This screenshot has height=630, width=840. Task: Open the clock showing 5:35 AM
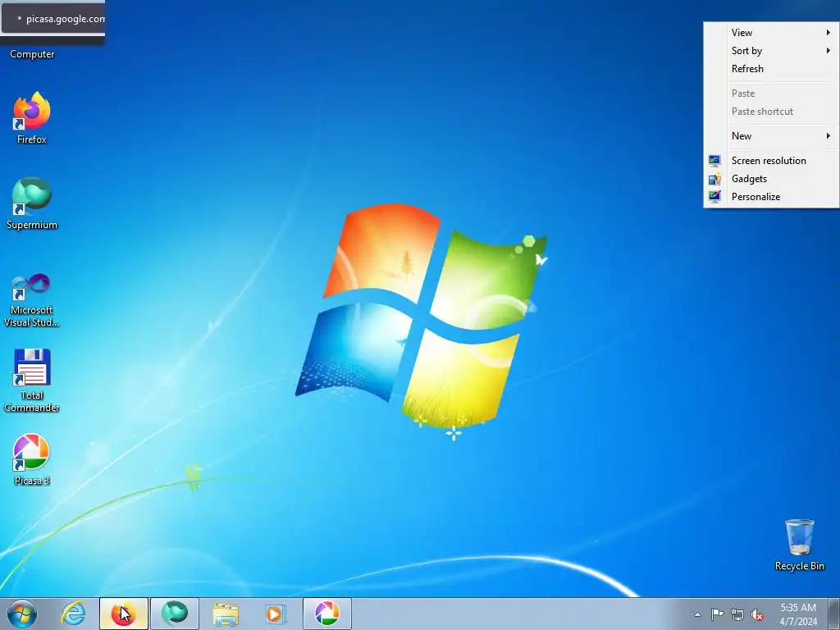[798, 614]
